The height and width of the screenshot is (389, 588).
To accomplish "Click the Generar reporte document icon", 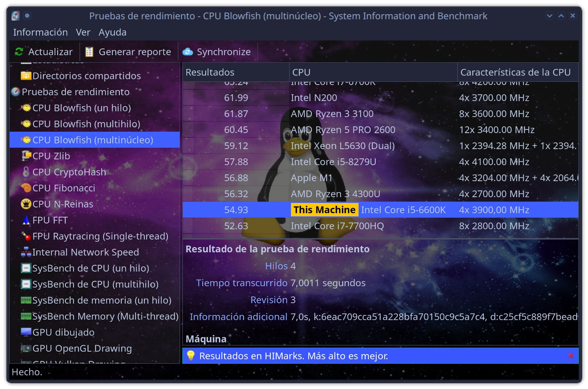I will 89,52.
